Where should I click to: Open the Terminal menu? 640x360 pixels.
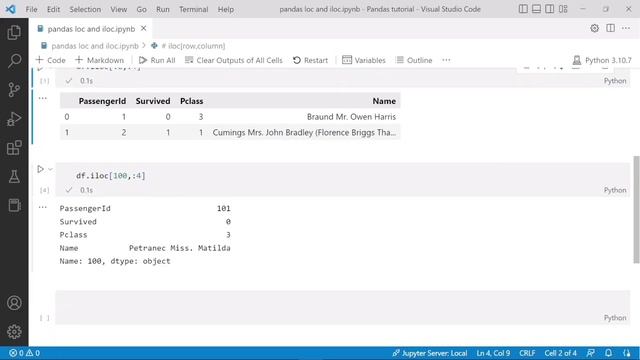193,9
